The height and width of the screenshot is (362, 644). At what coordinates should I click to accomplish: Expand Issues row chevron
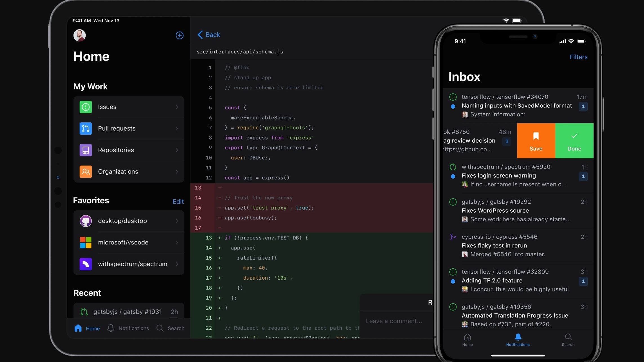tap(177, 107)
